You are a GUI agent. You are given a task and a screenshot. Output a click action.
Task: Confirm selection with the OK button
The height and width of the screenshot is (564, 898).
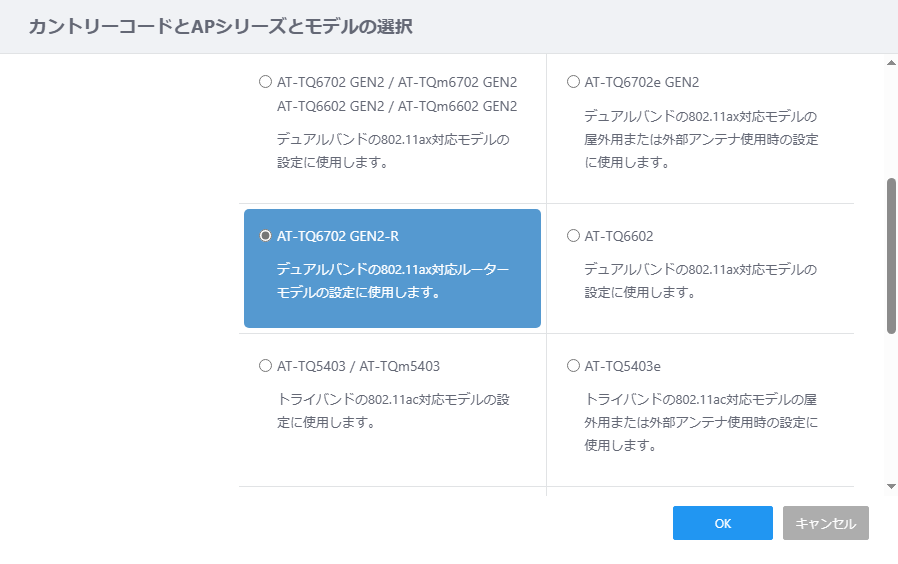click(x=723, y=523)
